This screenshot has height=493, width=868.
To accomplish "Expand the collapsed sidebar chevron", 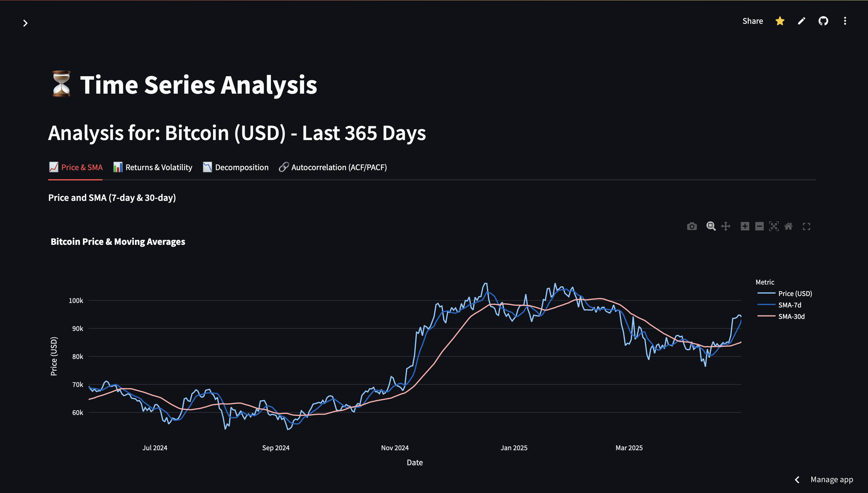I will pyautogui.click(x=25, y=23).
